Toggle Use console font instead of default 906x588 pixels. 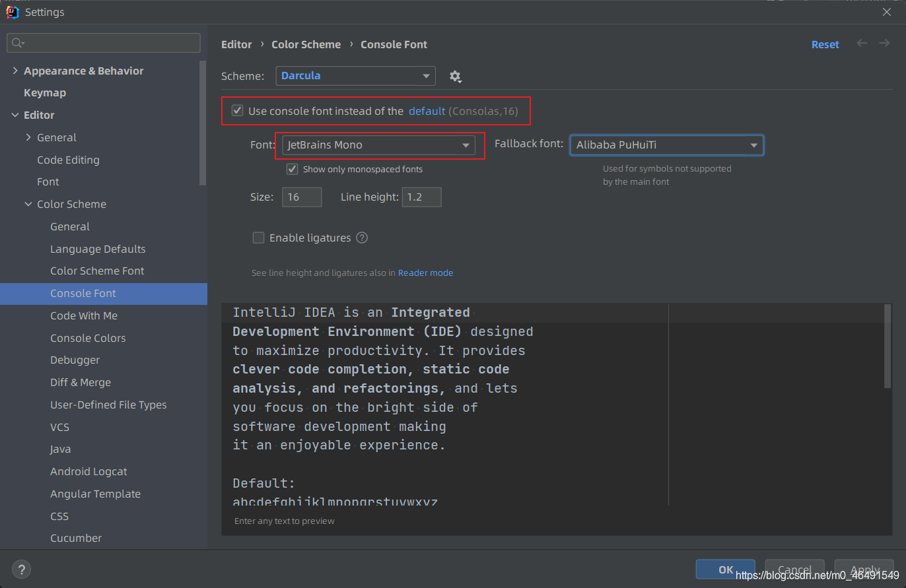[x=238, y=111]
